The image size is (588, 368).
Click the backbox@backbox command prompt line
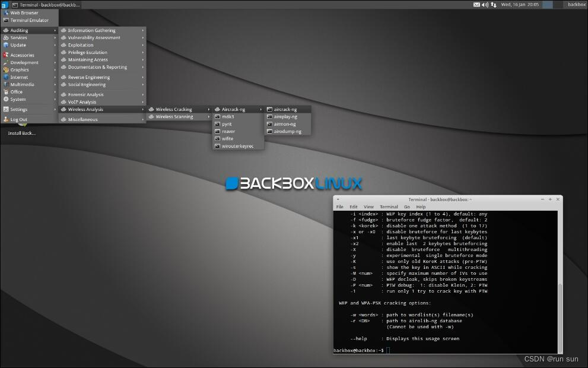(x=361, y=350)
